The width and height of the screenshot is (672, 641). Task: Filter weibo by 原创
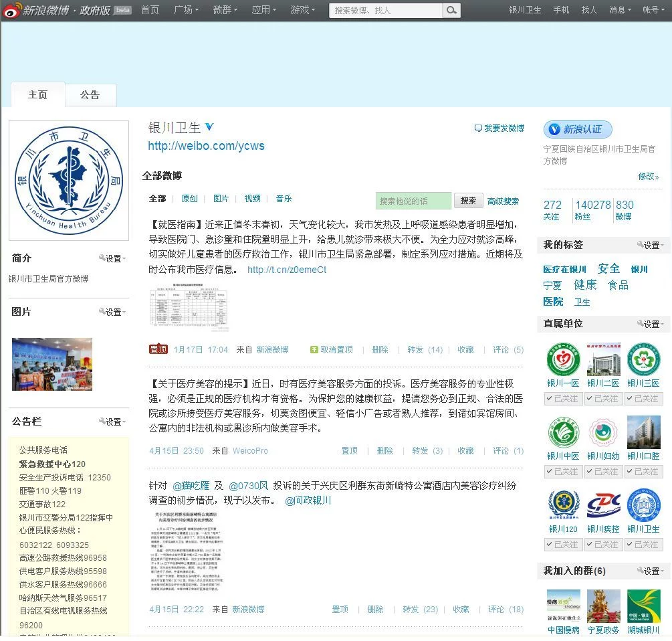coord(189,199)
